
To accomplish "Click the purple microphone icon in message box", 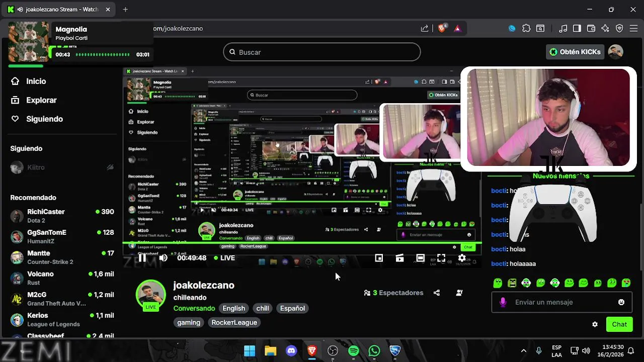I will (503, 302).
